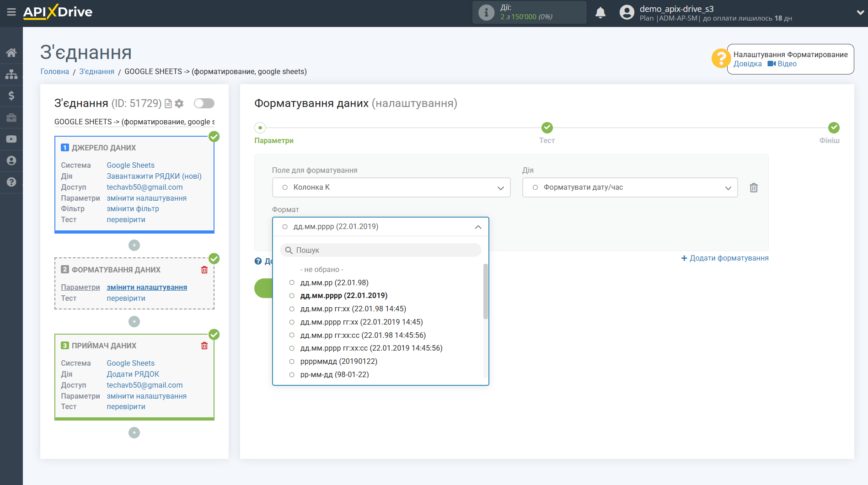This screenshot has height=485, width=868.
Task: Expand the account menu chevron
Action: click(860, 12)
